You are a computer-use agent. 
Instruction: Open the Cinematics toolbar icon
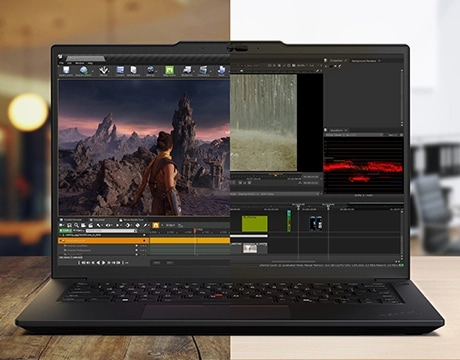[203, 70]
